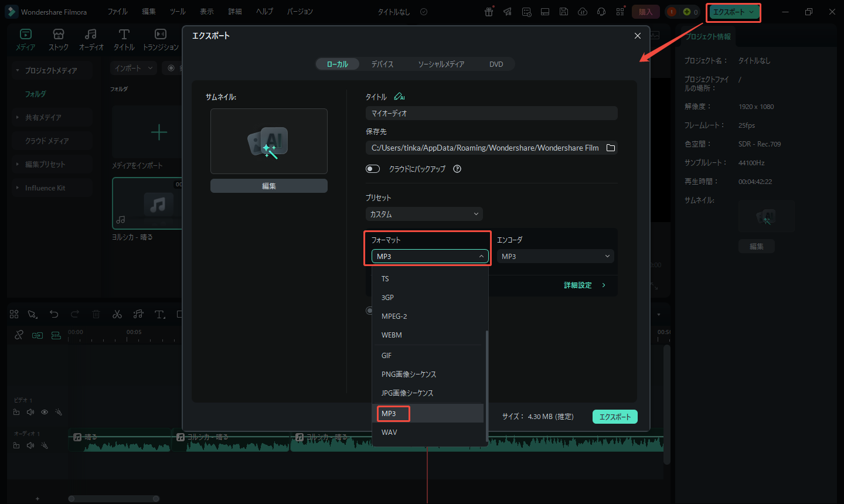Click the redo arrow in timeline toolbar
Screen dimensions: 844x504
pyautogui.click(x=75, y=314)
